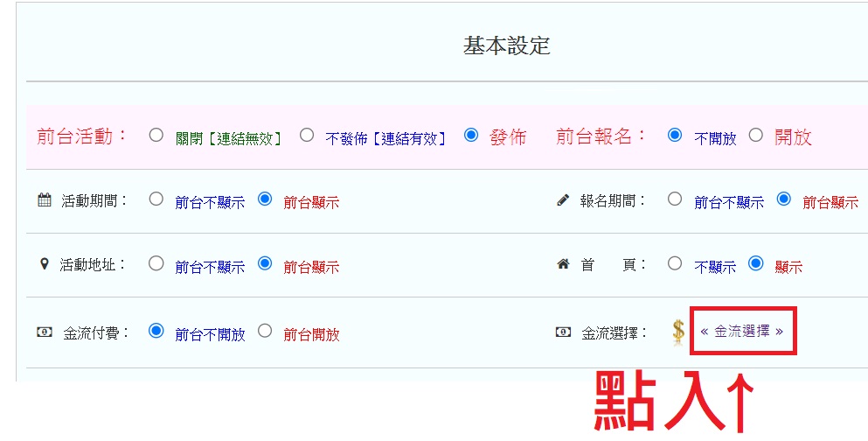Enable 開放 for 前台報名
This screenshot has height=441, width=868.
pyautogui.click(x=756, y=136)
